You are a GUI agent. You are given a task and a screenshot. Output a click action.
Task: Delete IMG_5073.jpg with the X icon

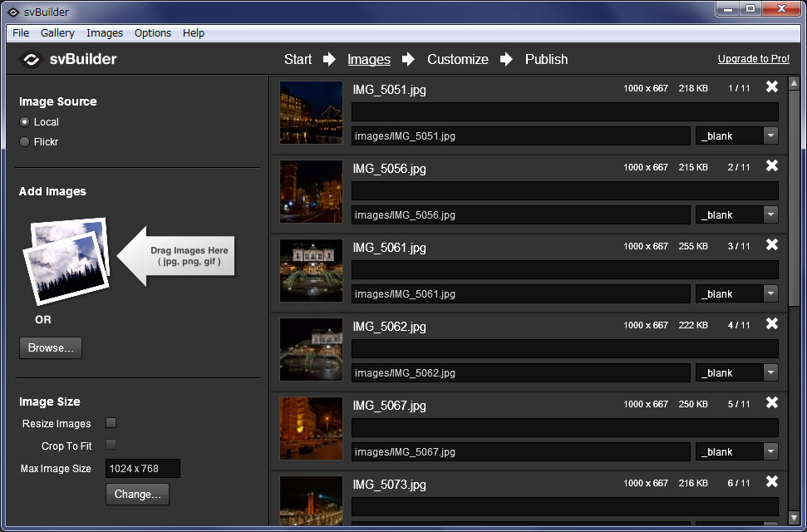(x=771, y=482)
